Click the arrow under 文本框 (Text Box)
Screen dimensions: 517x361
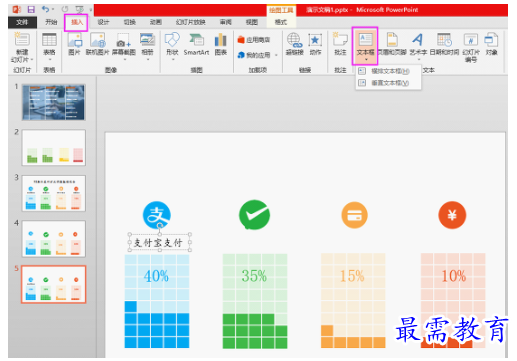point(366,60)
